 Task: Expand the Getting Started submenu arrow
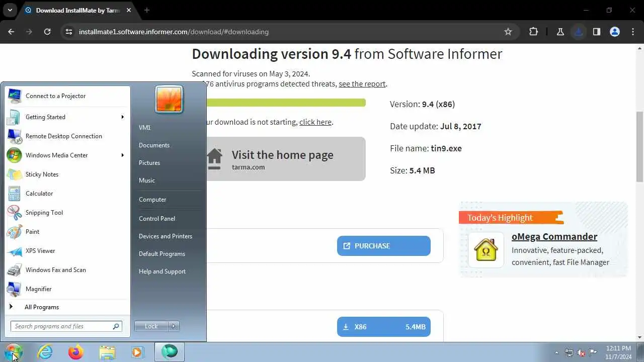coord(122,117)
